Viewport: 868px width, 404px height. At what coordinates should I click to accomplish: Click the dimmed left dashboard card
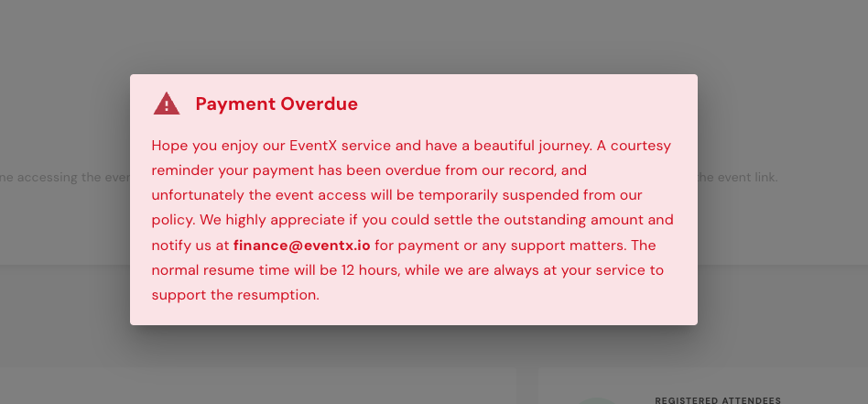(258, 386)
